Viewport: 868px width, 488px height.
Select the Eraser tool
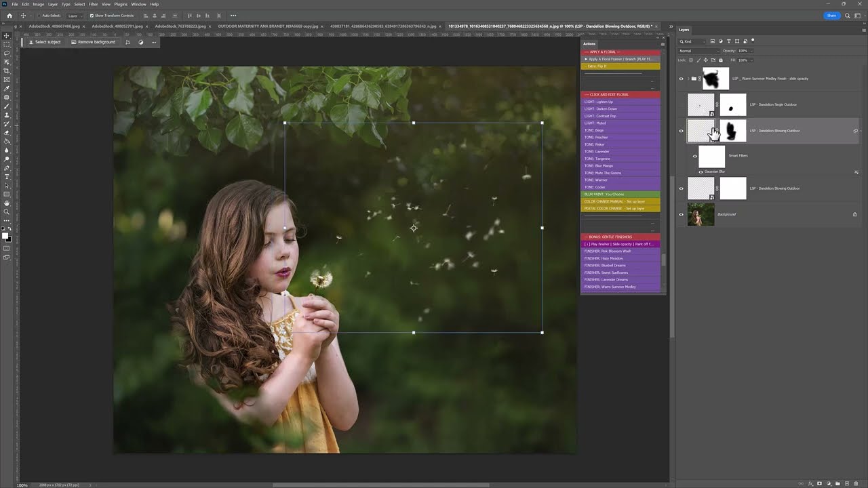pyautogui.click(x=7, y=133)
